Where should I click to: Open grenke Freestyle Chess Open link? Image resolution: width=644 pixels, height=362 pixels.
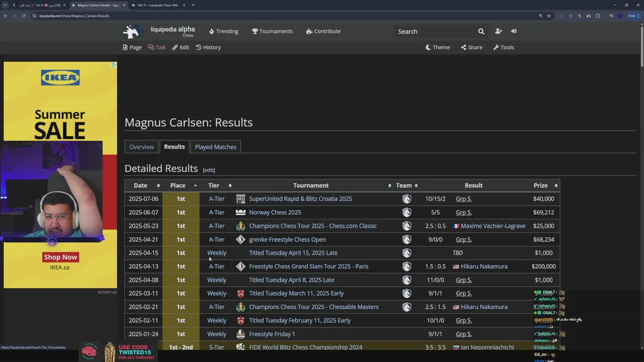(287, 239)
